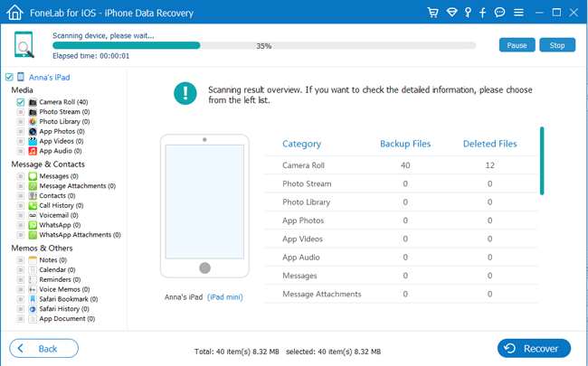The height and width of the screenshot is (366, 588).
Task: Open the home icon in title bar
Action: click(15, 13)
